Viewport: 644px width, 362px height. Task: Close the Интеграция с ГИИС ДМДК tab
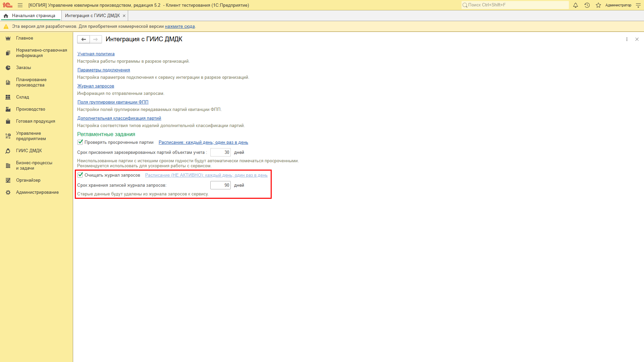(124, 16)
